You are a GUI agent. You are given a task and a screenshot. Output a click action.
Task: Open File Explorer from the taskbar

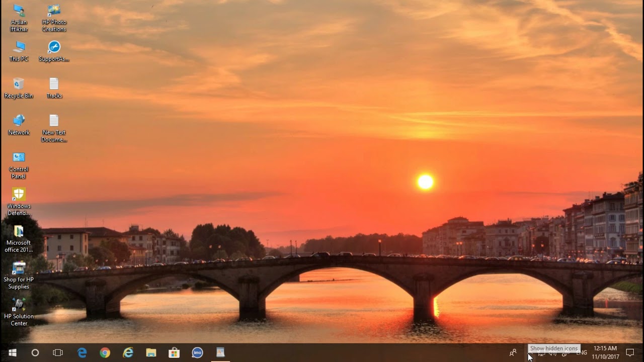coord(151,352)
